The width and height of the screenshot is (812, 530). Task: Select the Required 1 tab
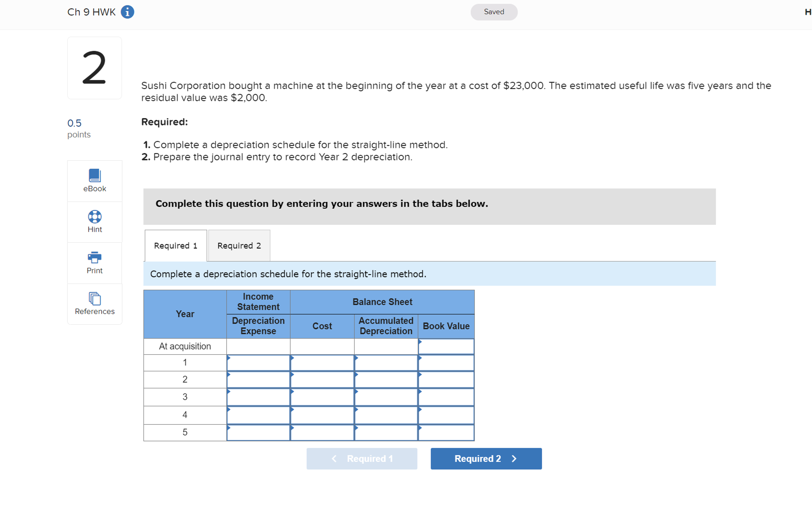coord(175,246)
